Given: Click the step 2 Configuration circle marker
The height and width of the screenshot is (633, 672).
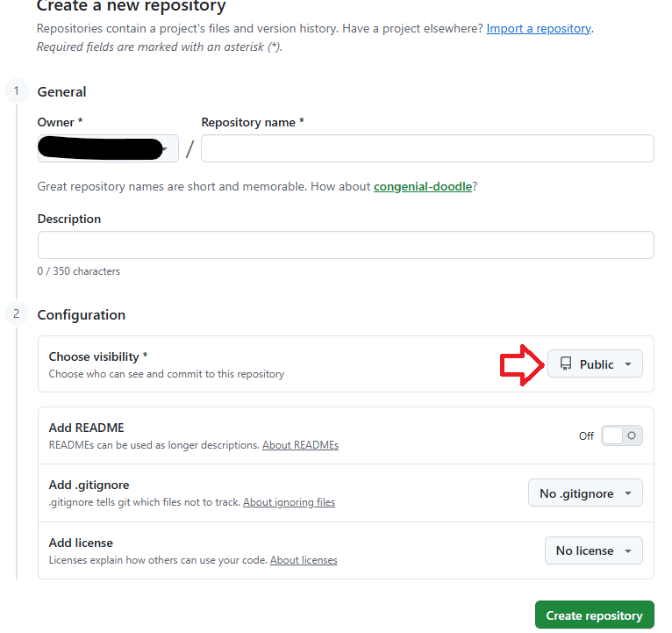Looking at the screenshot, I should pyautogui.click(x=16, y=313).
